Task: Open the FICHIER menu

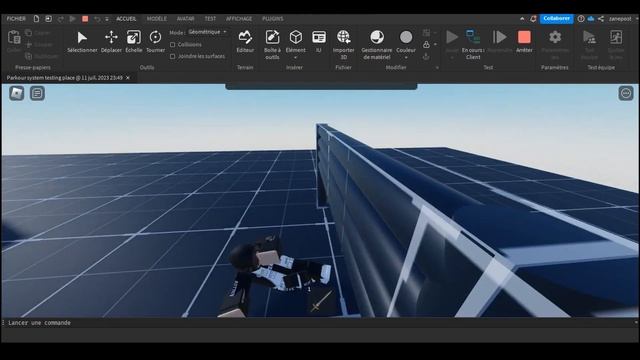Action: pyautogui.click(x=16, y=19)
